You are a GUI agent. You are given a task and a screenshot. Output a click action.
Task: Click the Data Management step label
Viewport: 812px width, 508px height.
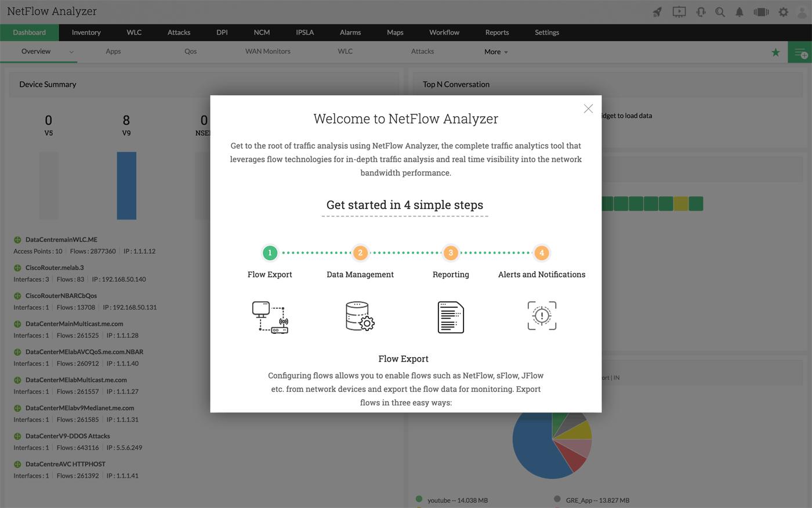tap(360, 275)
